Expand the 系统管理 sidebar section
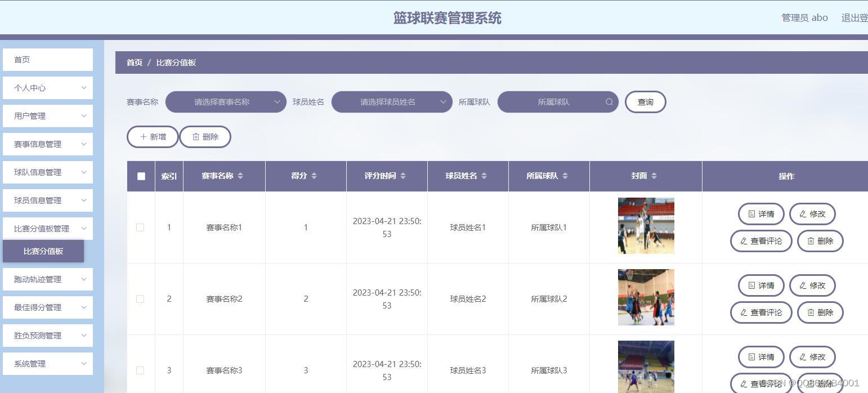This screenshot has width=868, height=393. (47, 363)
